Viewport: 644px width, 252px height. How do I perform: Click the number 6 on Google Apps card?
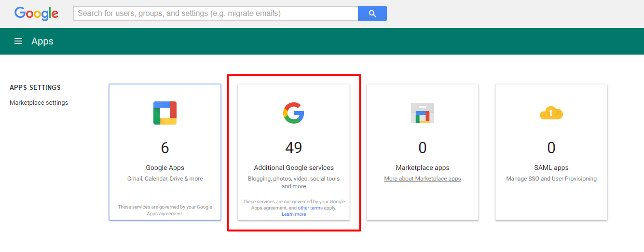click(x=165, y=148)
